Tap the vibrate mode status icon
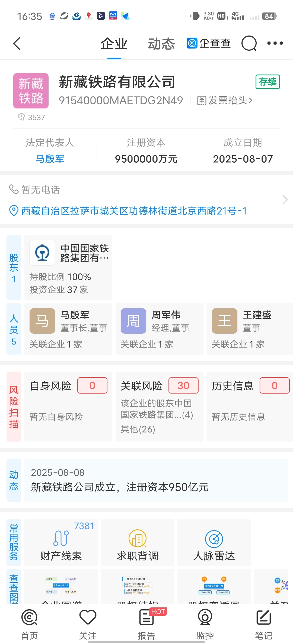Viewport: 293px width, 644px height. coord(195,16)
